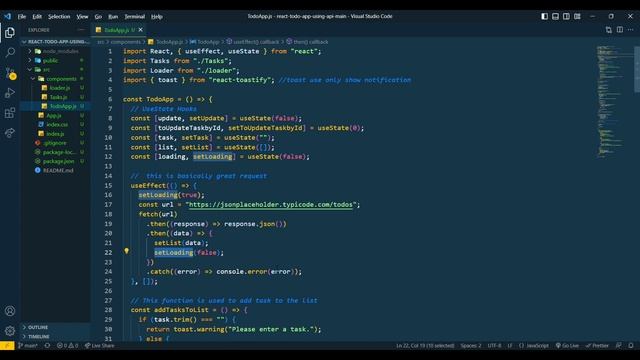The width and height of the screenshot is (640, 360).
Task: Click the Open Changes icon in the editor toolbar
Action: (609, 30)
